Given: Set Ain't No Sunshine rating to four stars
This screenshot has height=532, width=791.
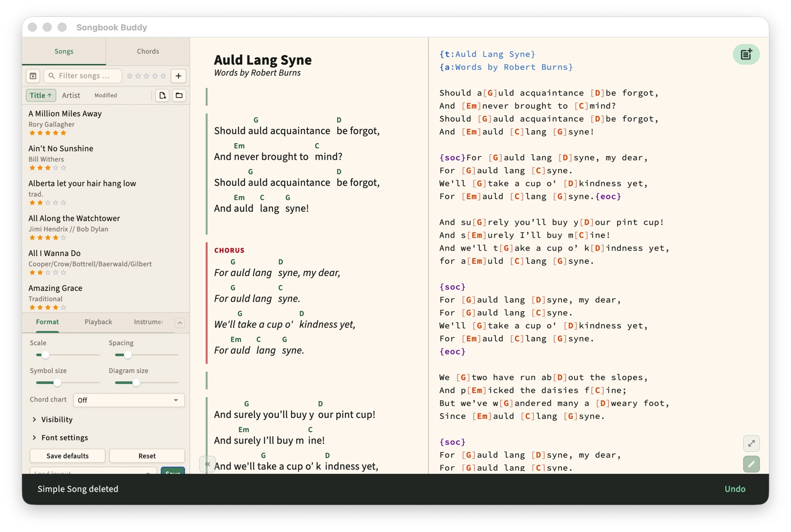Looking at the screenshot, I should click(55, 168).
